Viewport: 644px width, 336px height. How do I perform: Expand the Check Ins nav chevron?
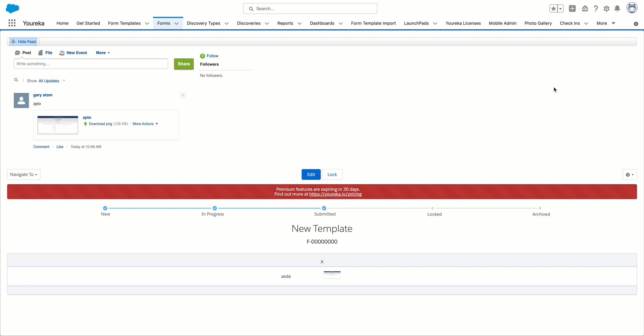(x=586, y=23)
